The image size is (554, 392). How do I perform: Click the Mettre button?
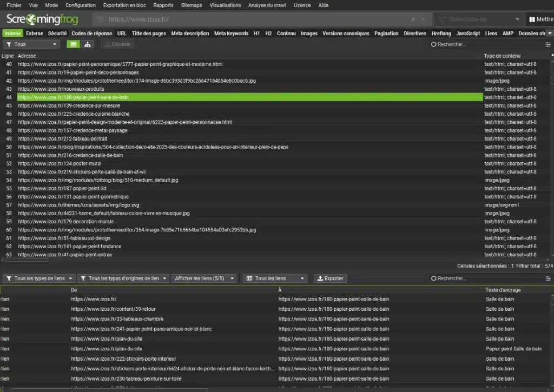point(541,19)
